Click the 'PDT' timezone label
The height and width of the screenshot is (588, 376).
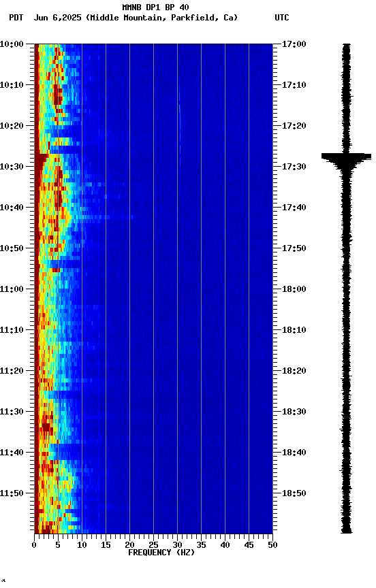(x=16, y=18)
